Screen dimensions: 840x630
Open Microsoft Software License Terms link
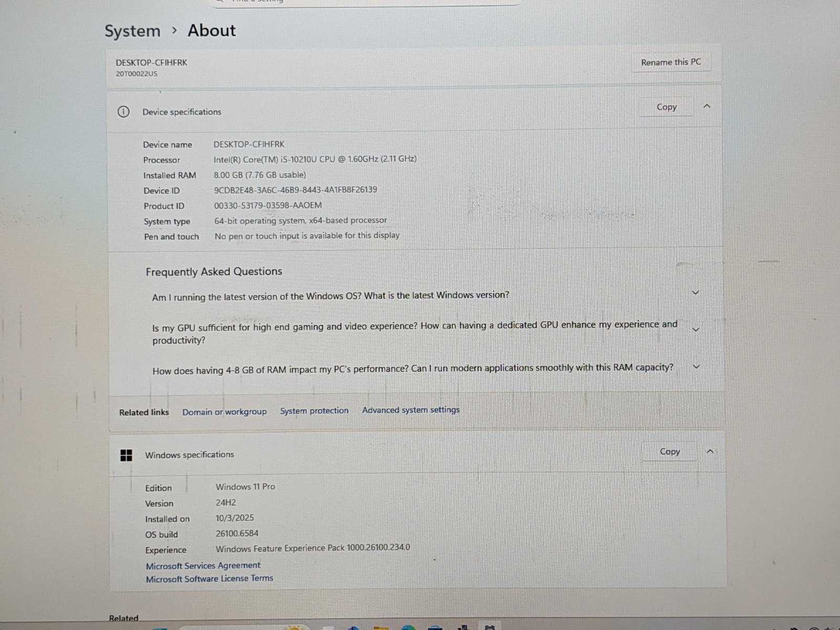(209, 579)
